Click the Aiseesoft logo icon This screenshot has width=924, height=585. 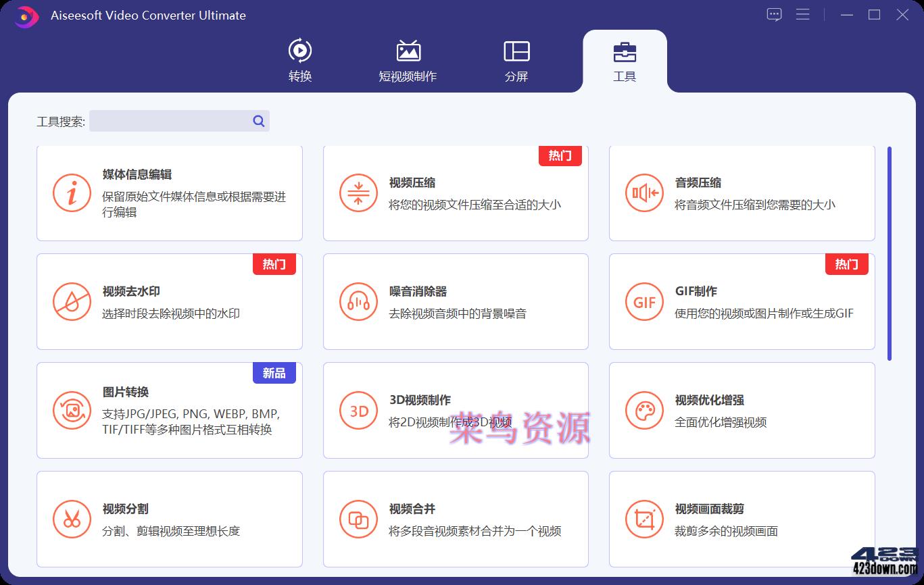tap(24, 14)
